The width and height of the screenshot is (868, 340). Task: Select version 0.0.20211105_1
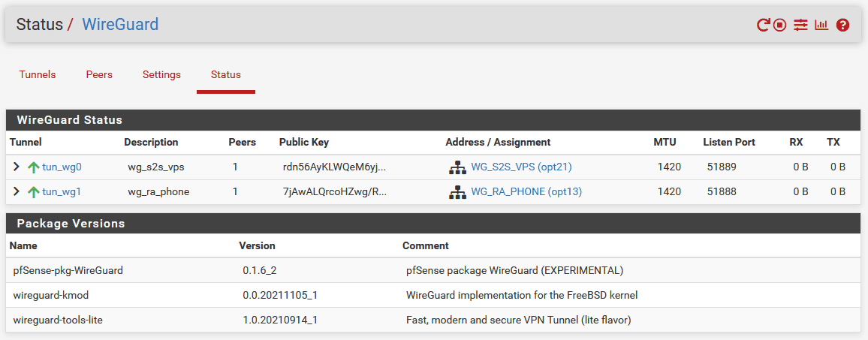click(x=280, y=296)
